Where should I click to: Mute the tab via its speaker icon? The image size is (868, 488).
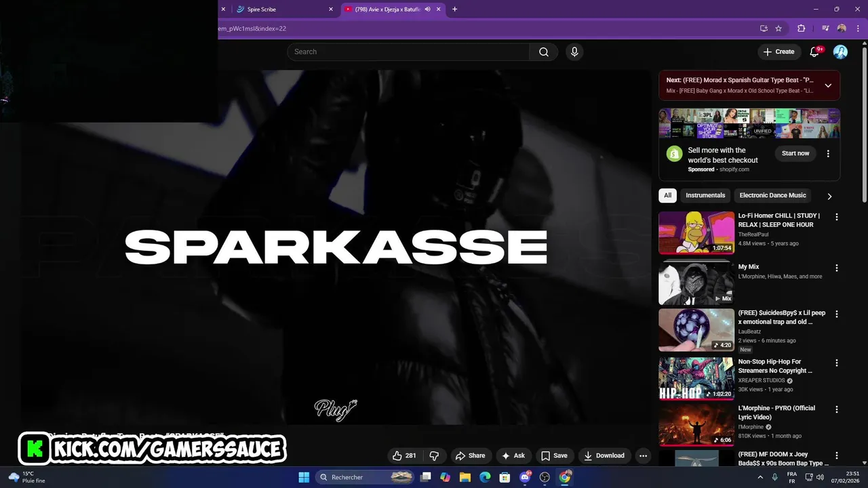click(x=427, y=9)
